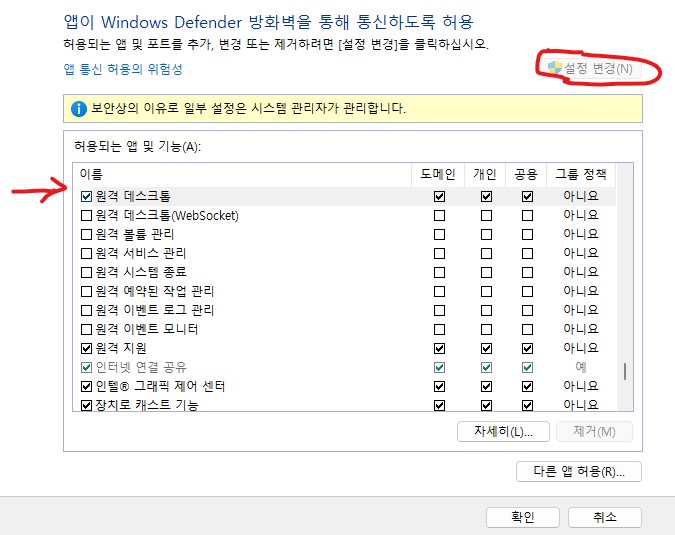Image resolution: width=675 pixels, height=535 pixels.
Task: Select the 원격 이벤트 로그 관리 row text
Action: pos(155,310)
